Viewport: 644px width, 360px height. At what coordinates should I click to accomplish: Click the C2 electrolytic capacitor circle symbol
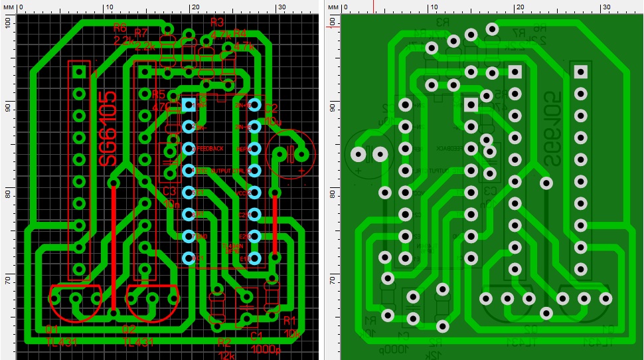coord(290,155)
